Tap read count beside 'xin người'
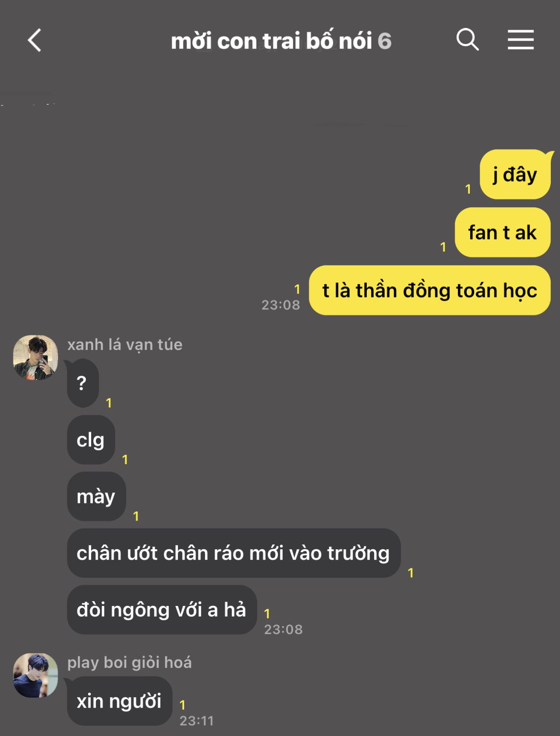 tap(182, 705)
